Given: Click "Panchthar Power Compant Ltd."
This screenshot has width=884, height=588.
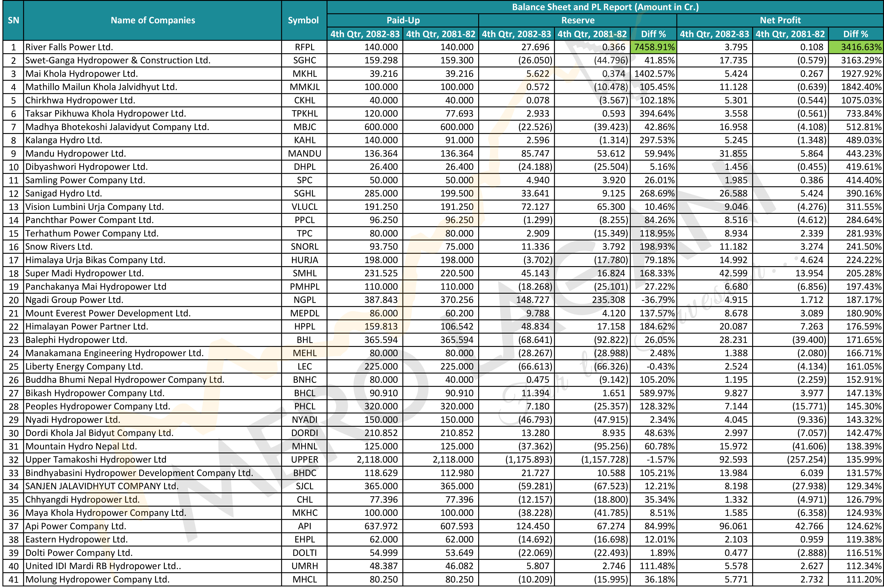Looking at the screenshot, I should 89,220.
